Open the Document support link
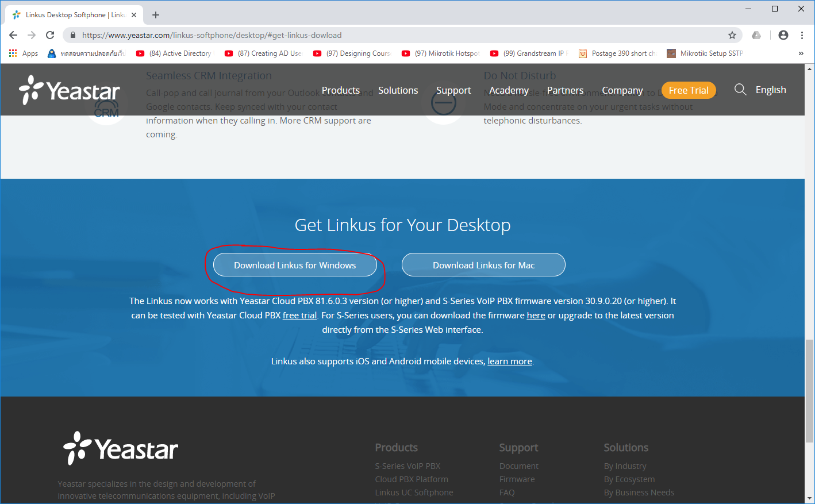This screenshot has width=815, height=504. 519,466
